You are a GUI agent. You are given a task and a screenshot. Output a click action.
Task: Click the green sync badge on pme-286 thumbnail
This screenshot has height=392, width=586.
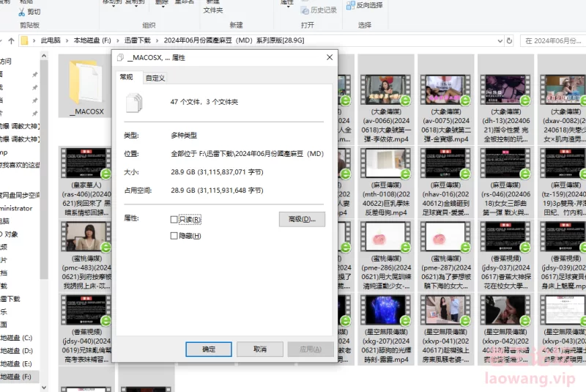point(406,248)
